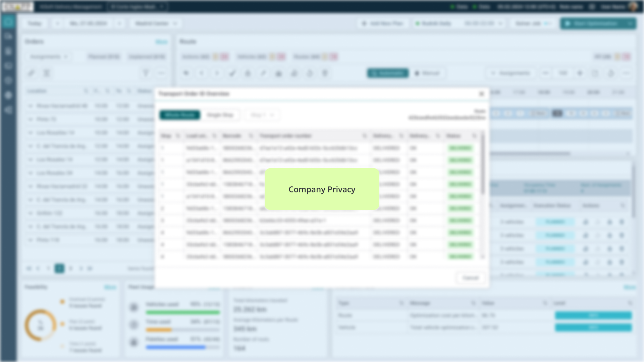The image size is (644, 362).
Task: Select the Planned orders tab
Action: [104, 57]
